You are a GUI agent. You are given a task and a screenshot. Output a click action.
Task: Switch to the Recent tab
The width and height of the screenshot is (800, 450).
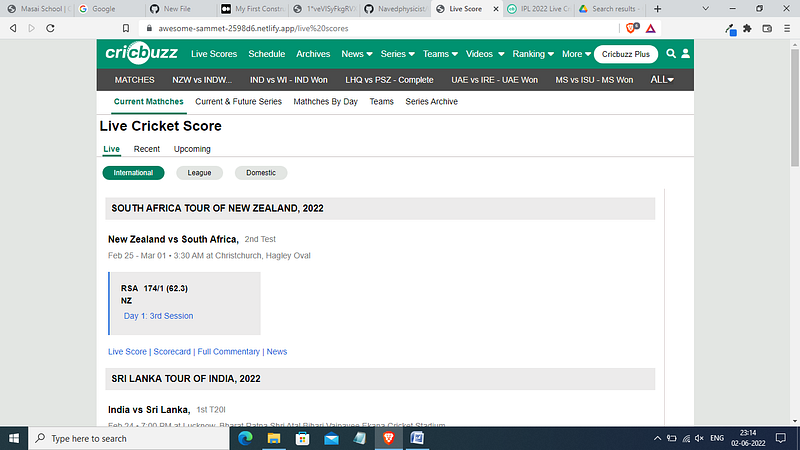(x=146, y=149)
